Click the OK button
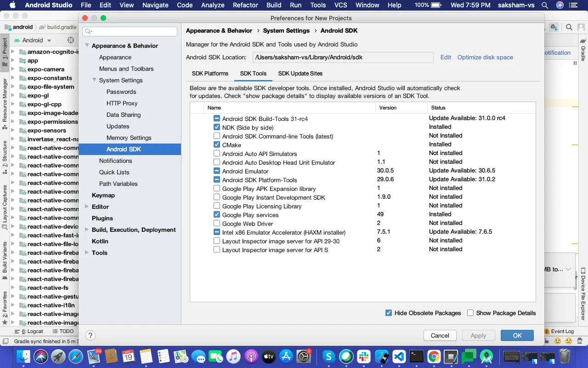Screen dimensions: 588x368 point(517,335)
